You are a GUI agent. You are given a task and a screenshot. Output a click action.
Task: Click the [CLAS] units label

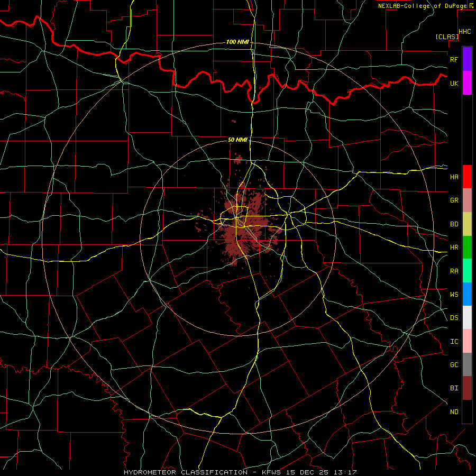(x=447, y=36)
